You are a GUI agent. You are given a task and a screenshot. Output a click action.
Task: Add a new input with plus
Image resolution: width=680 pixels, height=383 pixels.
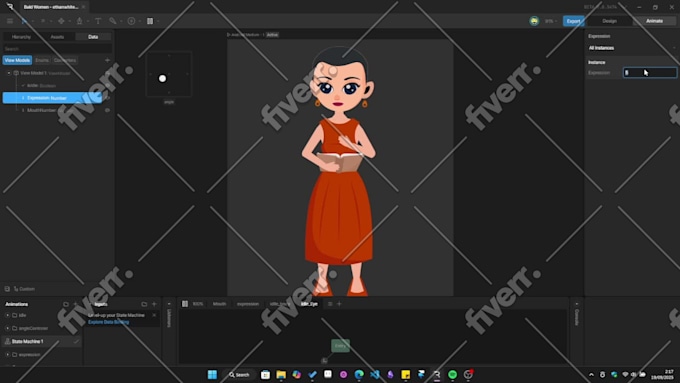click(x=154, y=304)
